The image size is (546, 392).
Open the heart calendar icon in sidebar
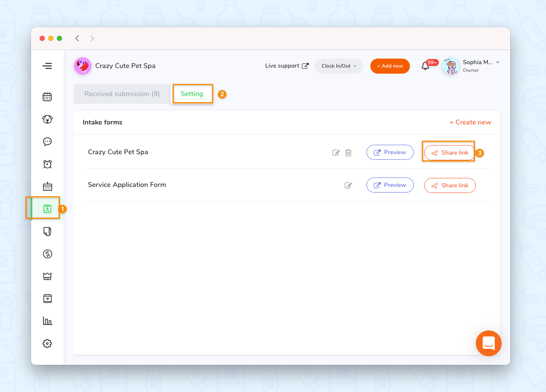(x=47, y=299)
